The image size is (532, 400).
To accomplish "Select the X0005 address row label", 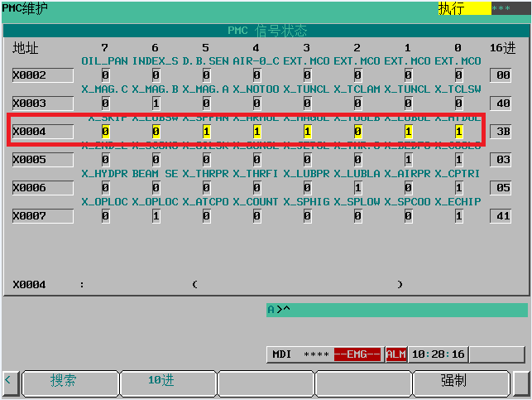I will tap(42, 160).
